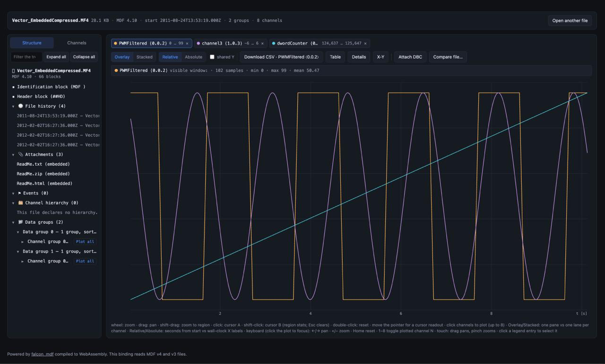Click Open another file button
The width and height of the screenshot is (605, 364).
570,20
